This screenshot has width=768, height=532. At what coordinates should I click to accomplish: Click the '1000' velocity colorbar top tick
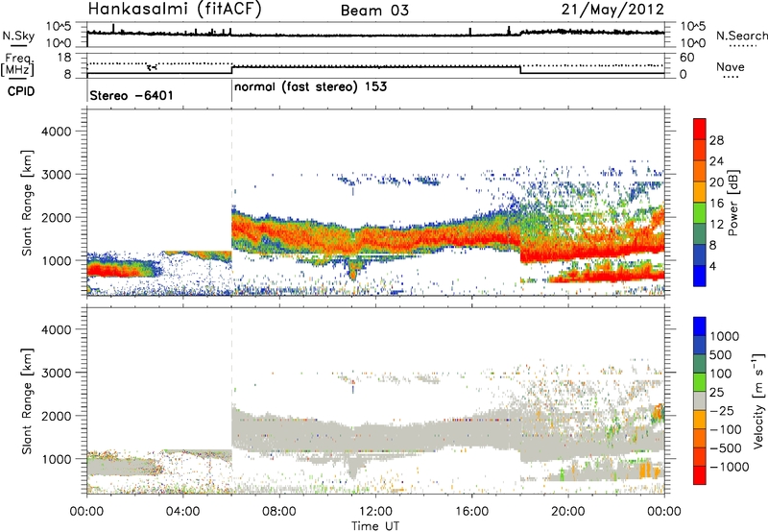pos(724,336)
